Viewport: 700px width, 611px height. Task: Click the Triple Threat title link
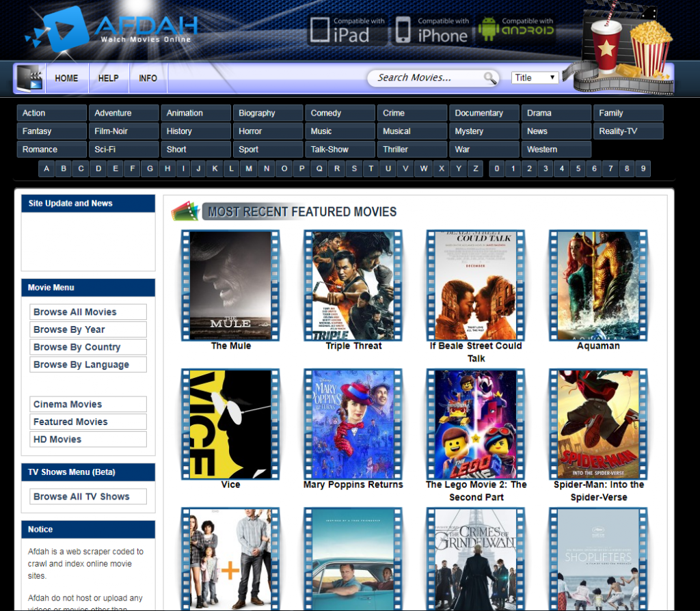click(353, 346)
